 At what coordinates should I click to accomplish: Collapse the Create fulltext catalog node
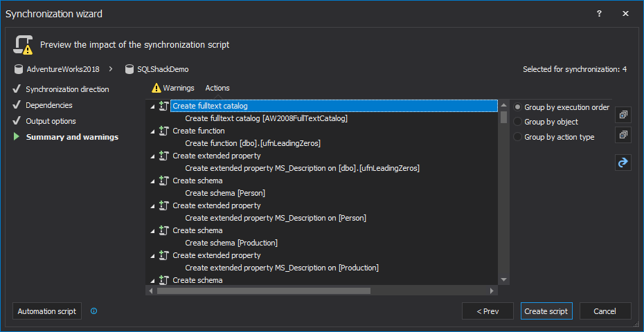tap(152, 107)
